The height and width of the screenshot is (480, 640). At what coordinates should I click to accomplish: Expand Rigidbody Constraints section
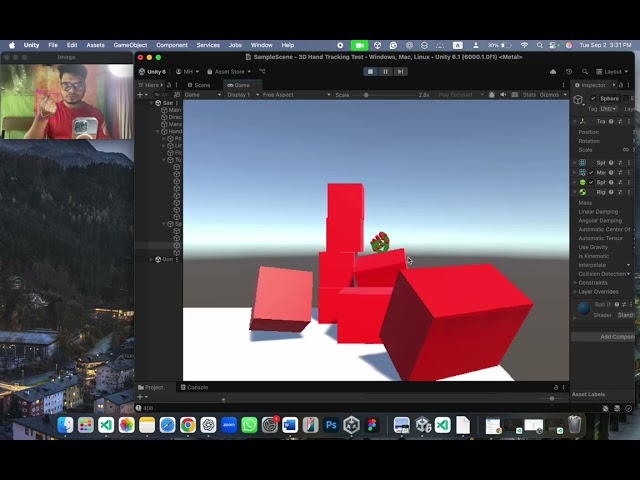coord(575,283)
